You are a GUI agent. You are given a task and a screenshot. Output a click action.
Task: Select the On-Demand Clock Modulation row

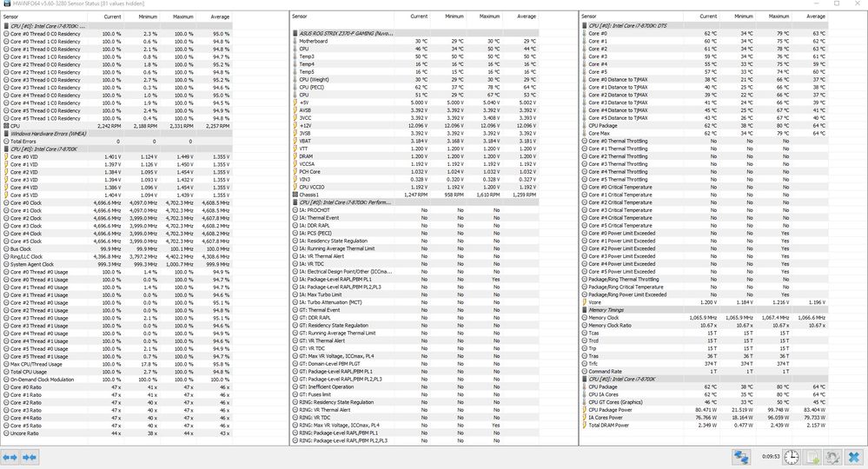coord(116,380)
